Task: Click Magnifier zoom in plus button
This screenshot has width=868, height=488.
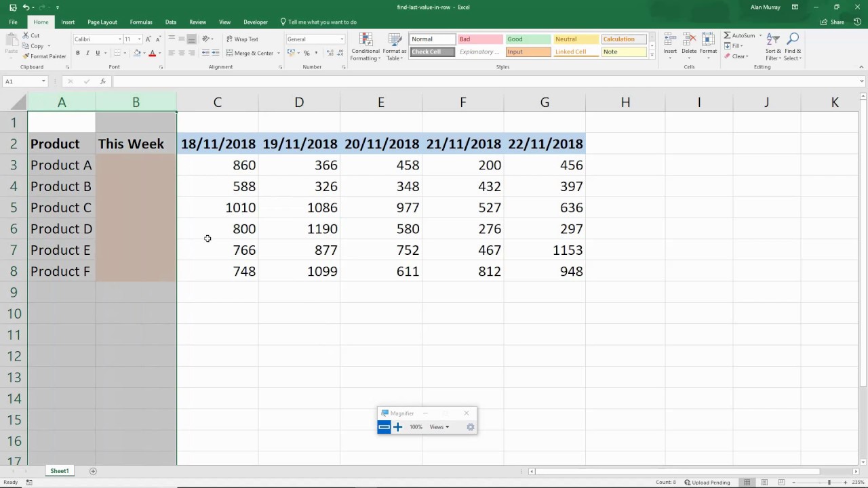Action: (397, 427)
